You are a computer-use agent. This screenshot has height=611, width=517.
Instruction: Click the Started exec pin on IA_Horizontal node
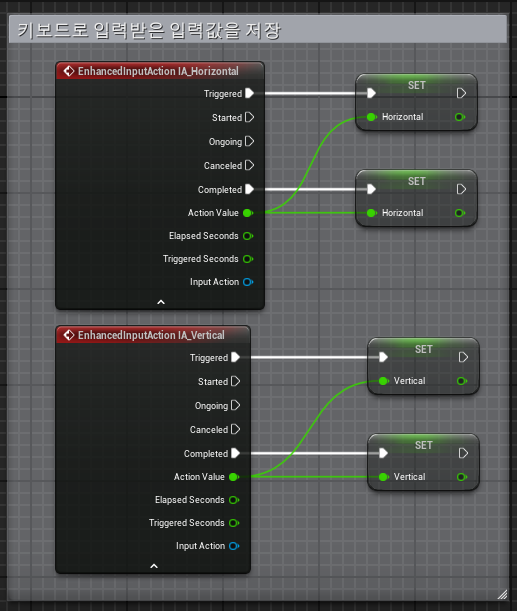point(250,117)
